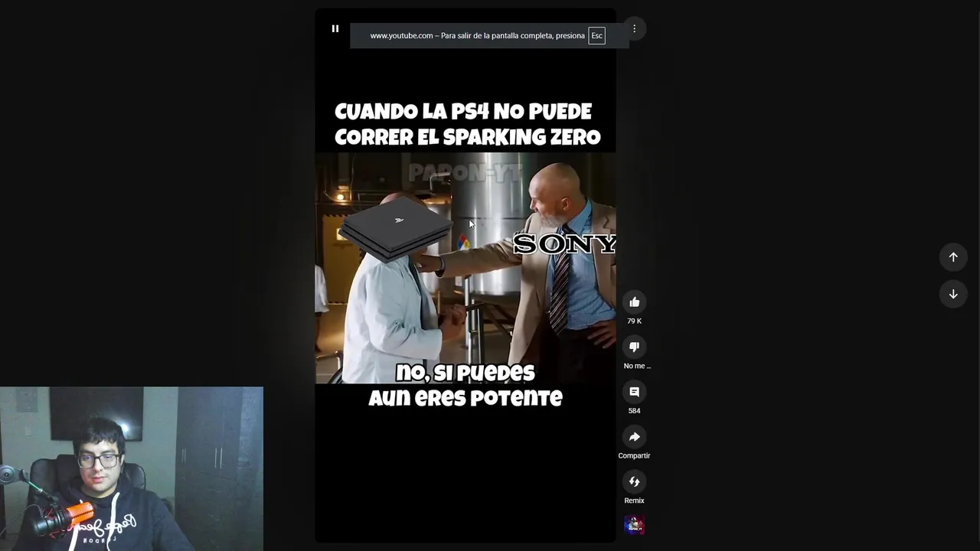Click the 79 K like count
This screenshot has width=980, height=551.
[x=634, y=321]
